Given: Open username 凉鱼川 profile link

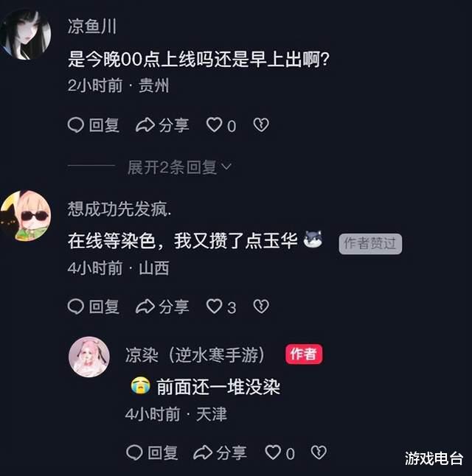Looking at the screenshot, I should click(x=91, y=26).
